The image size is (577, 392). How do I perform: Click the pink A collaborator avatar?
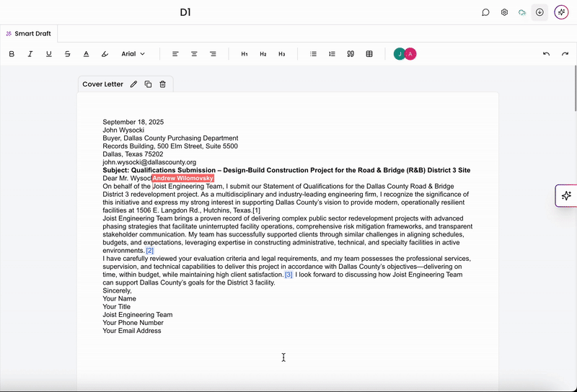coord(410,54)
